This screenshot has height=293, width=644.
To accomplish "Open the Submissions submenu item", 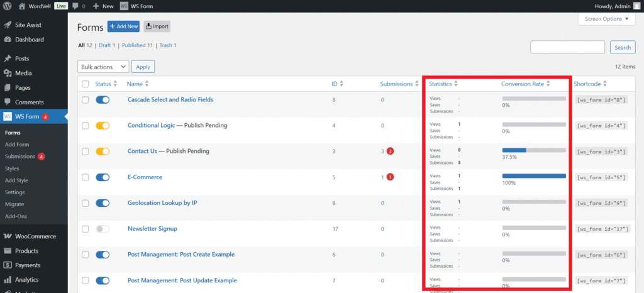I will point(19,156).
